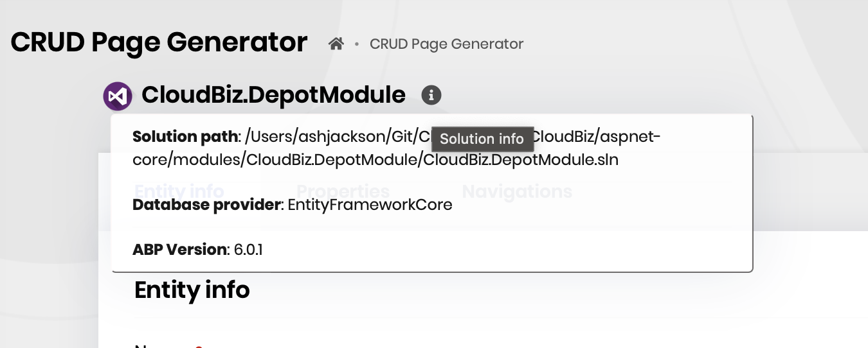Click the Database provider label

tap(206, 205)
